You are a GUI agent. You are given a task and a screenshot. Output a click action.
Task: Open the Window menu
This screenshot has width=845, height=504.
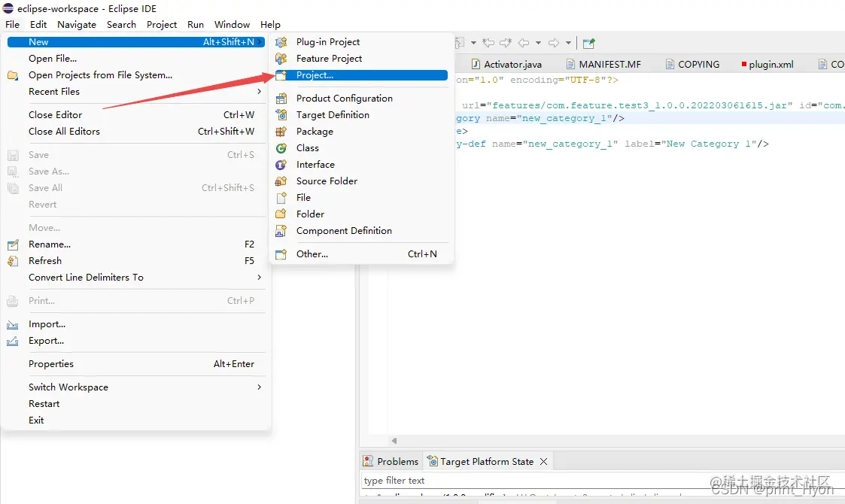232,25
